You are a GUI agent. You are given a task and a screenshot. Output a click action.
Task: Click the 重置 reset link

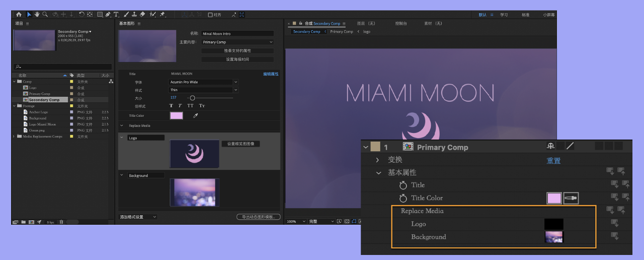[554, 160]
